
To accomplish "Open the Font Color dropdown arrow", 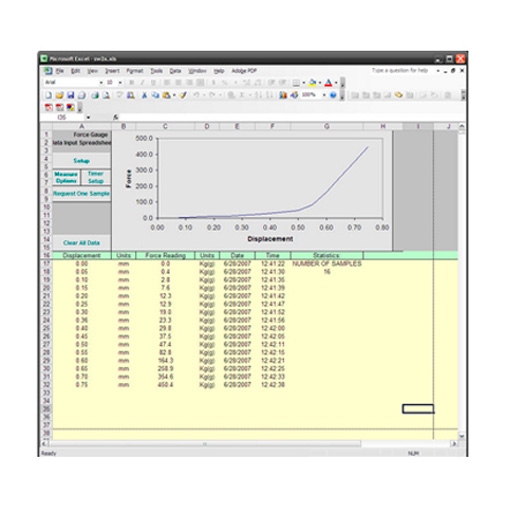I will [x=336, y=82].
